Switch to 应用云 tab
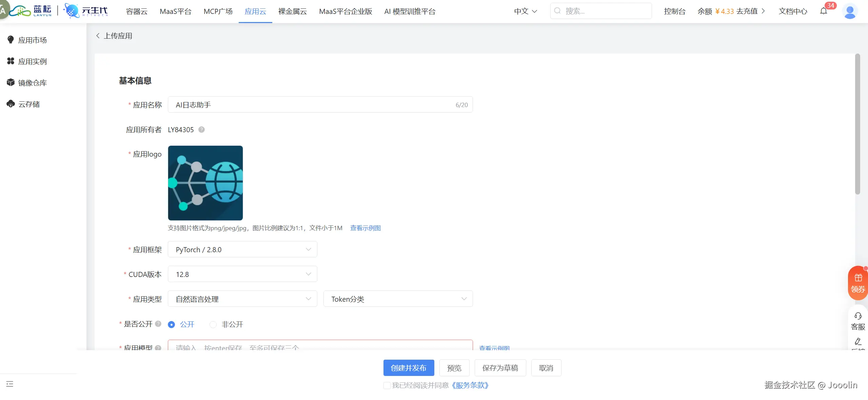The width and height of the screenshot is (868, 400). tap(255, 11)
